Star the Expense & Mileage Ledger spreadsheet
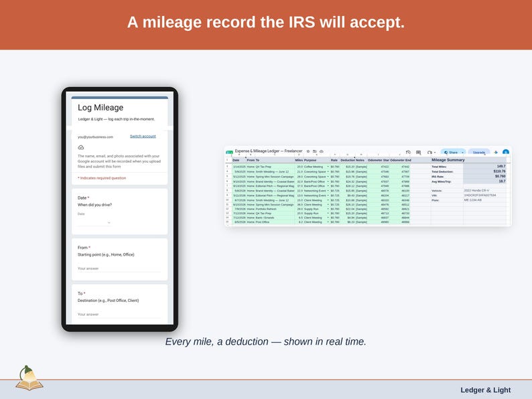532x399 pixels. (308, 151)
